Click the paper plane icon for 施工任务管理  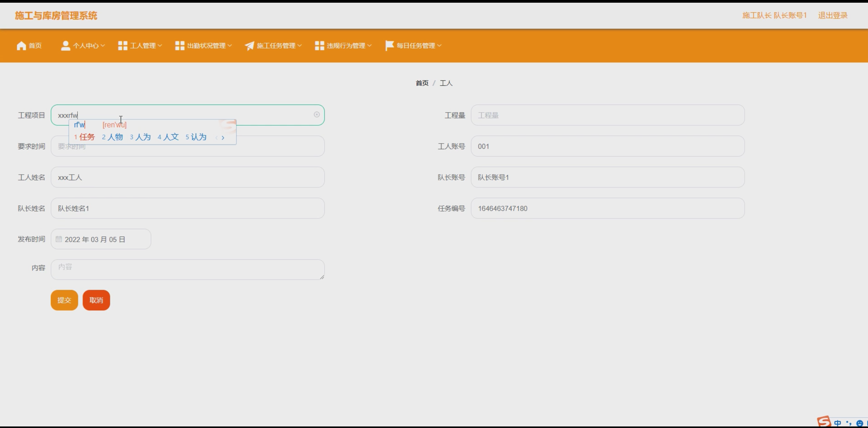pos(249,46)
